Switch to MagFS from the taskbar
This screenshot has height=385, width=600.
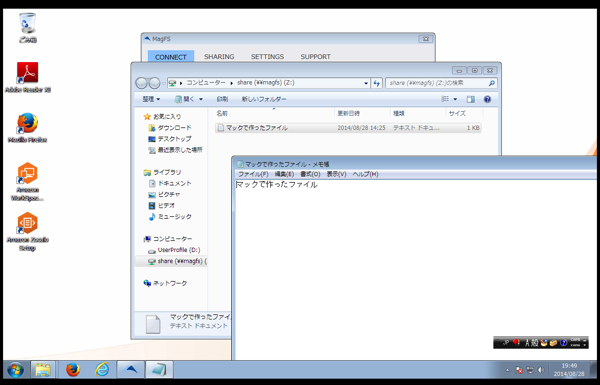click(131, 370)
